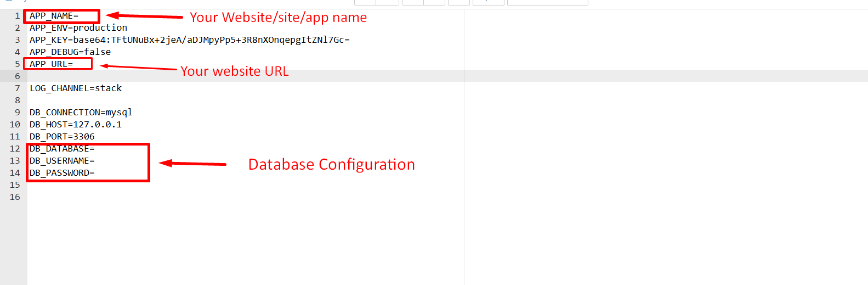Place cursor after DB_DATABASE= on line 12
The image size is (868, 285).
(95, 149)
